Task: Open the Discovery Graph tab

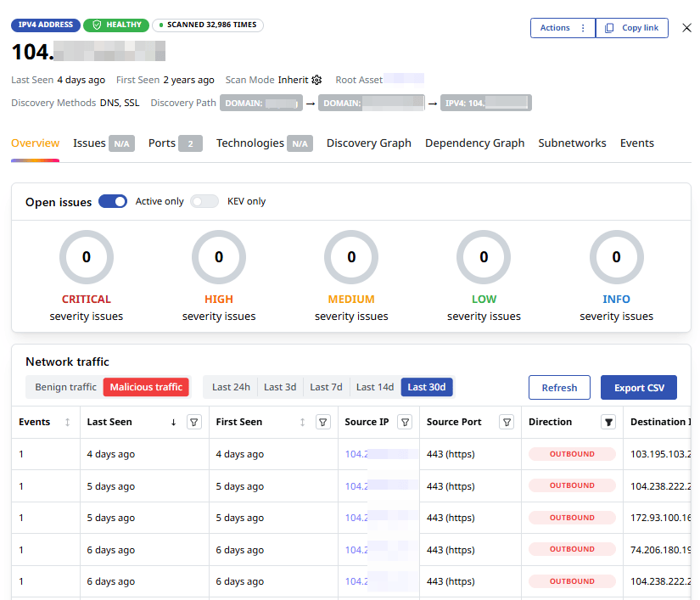Action: point(369,143)
